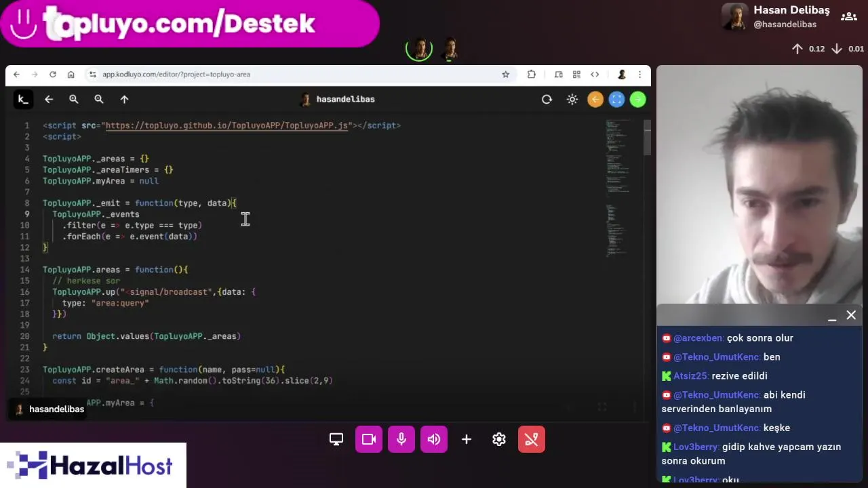Click Hasan Delibaş profile avatar at top right
The height and width of the screenshot is (488, 868).
tap(735, 17)
